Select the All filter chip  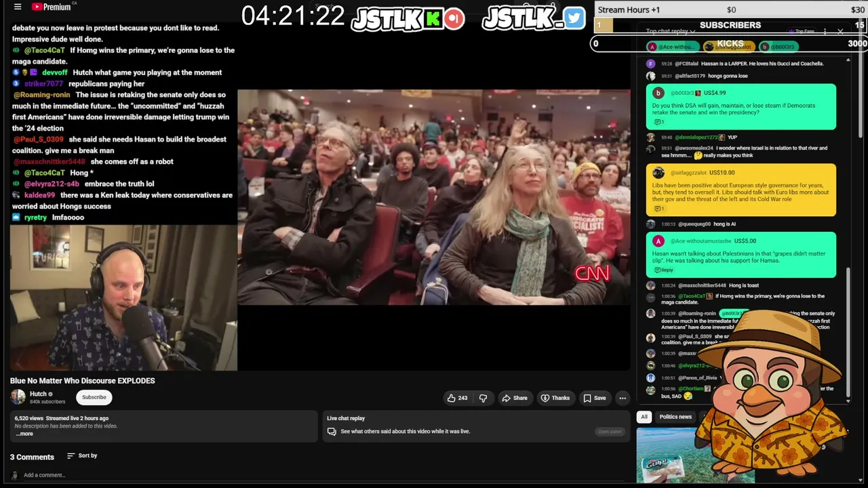tap(644, 417)
